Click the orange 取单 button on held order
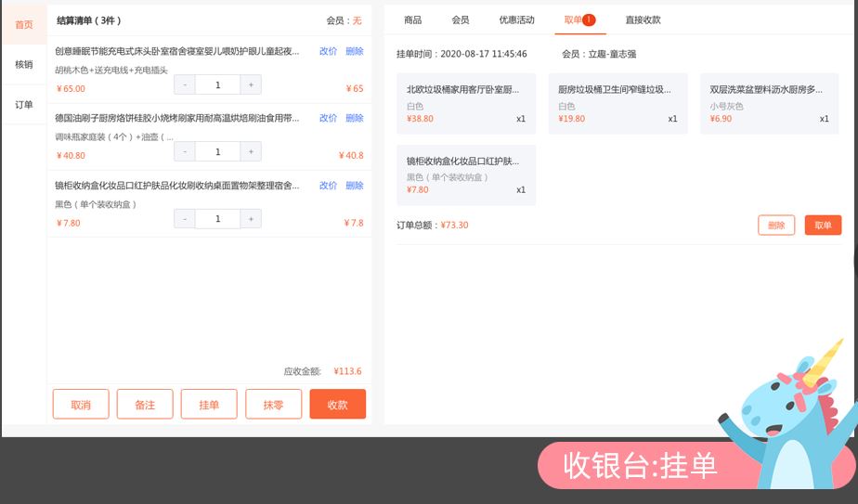The height and width of the screenshot is (504, 858). pyautogui.click(x=823, y=225)
